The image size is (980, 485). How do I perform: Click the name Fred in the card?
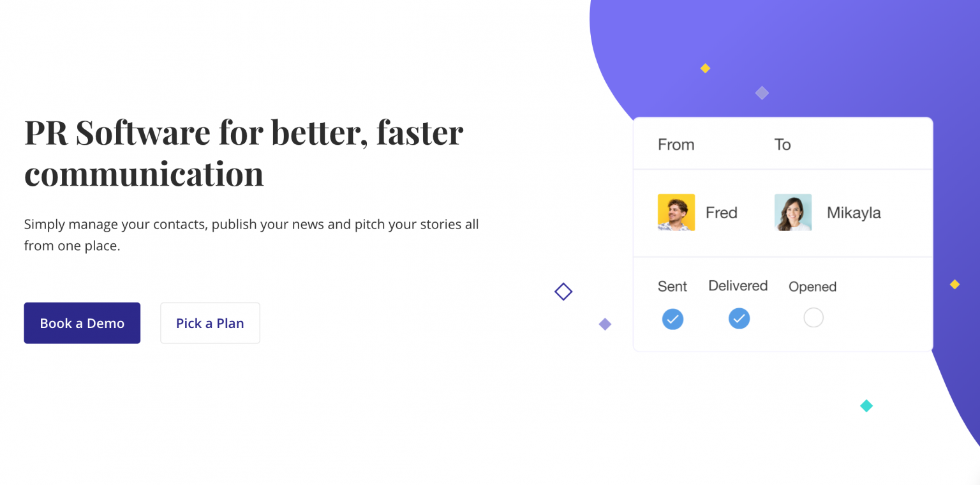coord(721,213)
